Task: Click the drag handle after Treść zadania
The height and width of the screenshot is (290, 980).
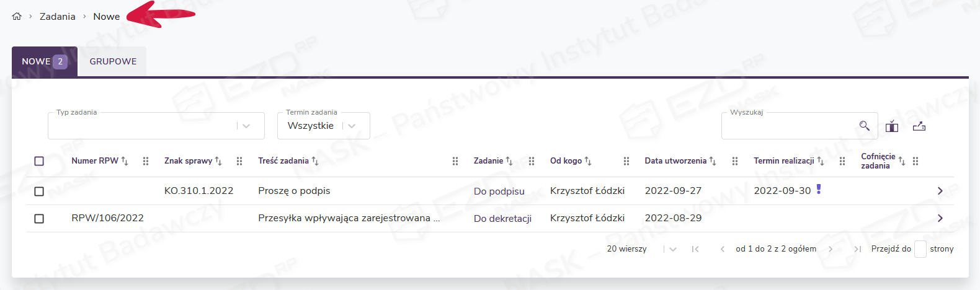Action: coord(455,161)
